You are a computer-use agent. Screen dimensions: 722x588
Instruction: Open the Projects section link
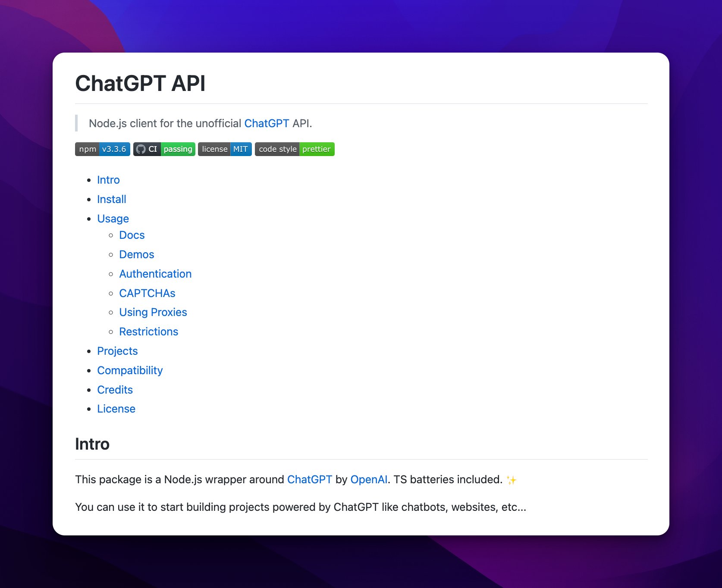117,351
